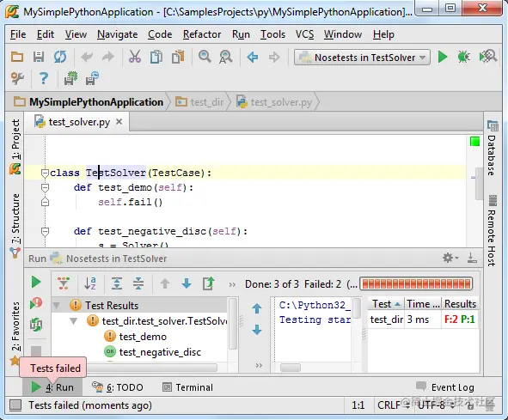Open the Event Log
The height and width of the screenshot is (420, 508).
pyautogui.click(x=445, y=387)
